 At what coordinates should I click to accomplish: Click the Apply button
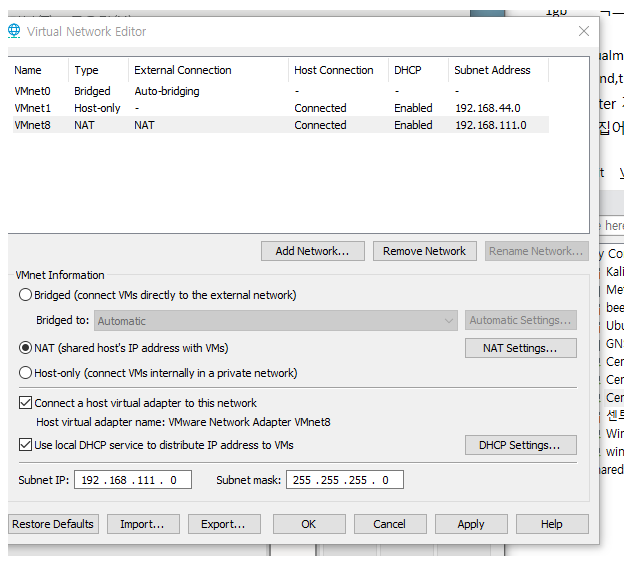click(471, 524)
